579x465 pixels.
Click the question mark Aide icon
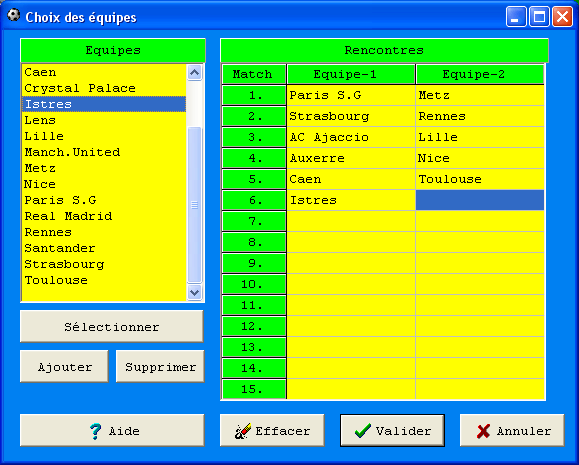[96, 431]
